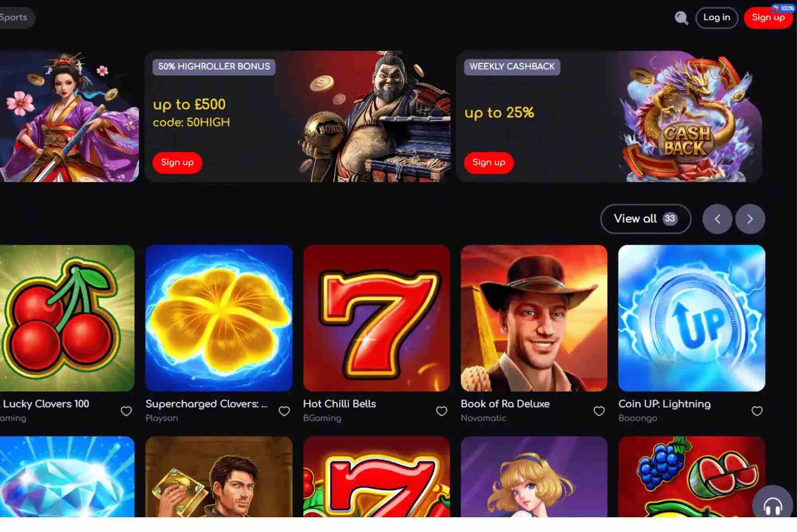Switch to the Sports tab

(x=15, y=18)
